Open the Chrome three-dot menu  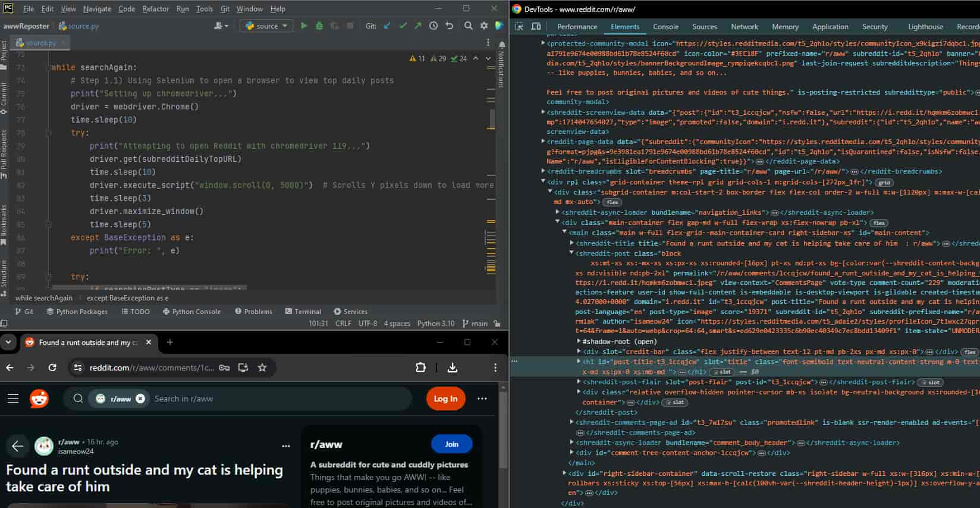[x=495, y=368]
